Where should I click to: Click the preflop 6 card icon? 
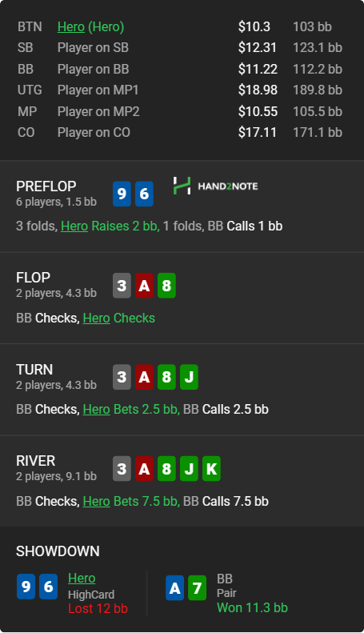tap(144, 194)
